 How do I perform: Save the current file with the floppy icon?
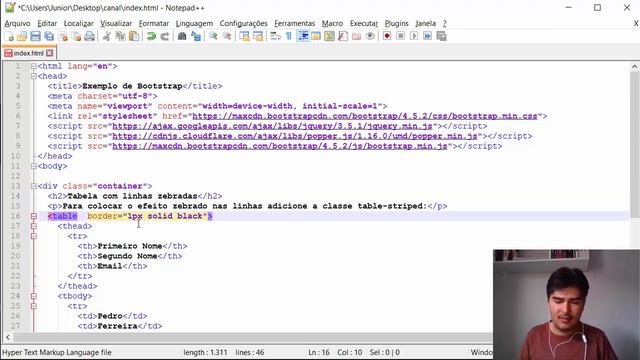click(x=36, y=36)
